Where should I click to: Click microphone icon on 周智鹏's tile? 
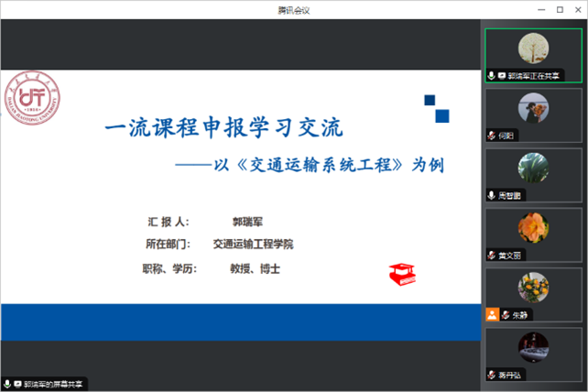[492, 195]
